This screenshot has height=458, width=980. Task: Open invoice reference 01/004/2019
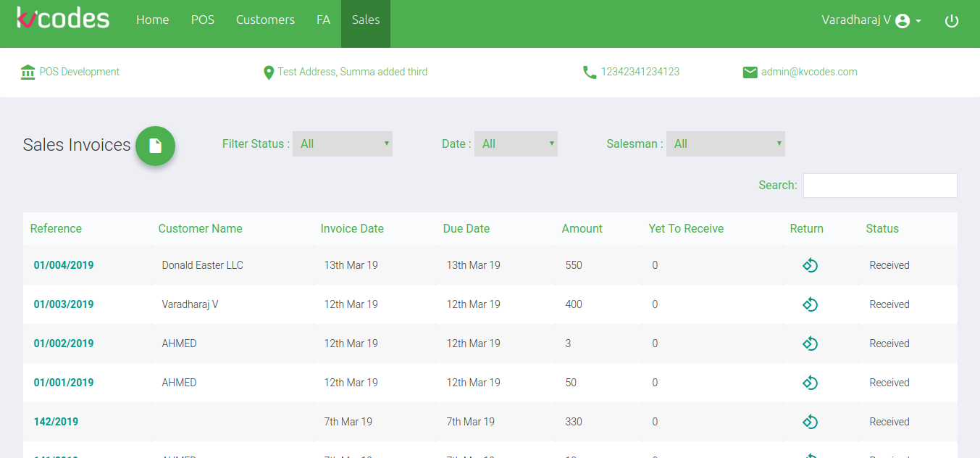[x=64, y=265]
